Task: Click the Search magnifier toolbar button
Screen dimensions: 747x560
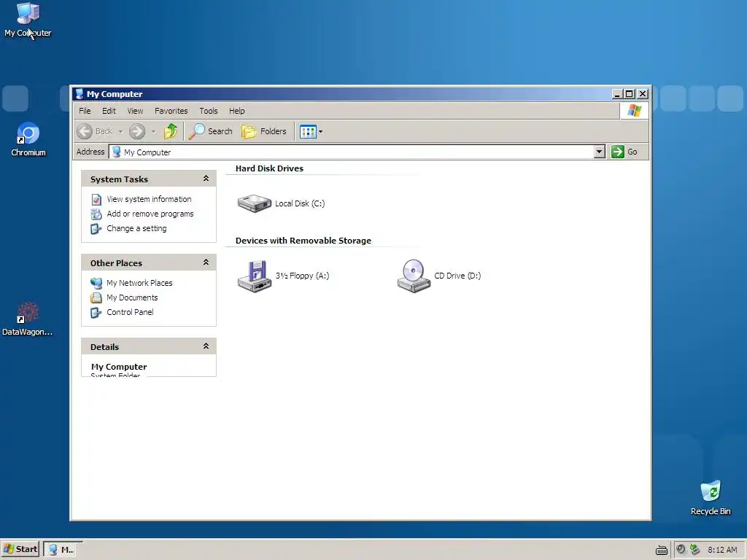Action: (x=210, y=131)
